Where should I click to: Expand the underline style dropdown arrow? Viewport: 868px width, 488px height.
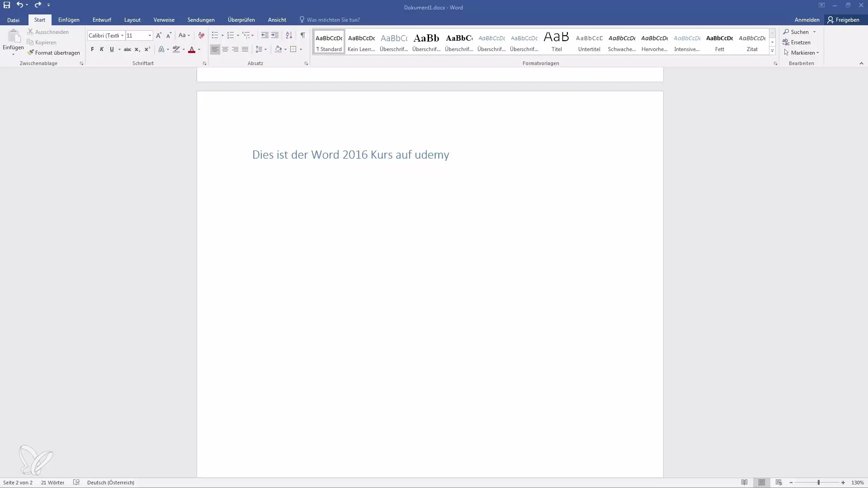[x=119, y=50]
